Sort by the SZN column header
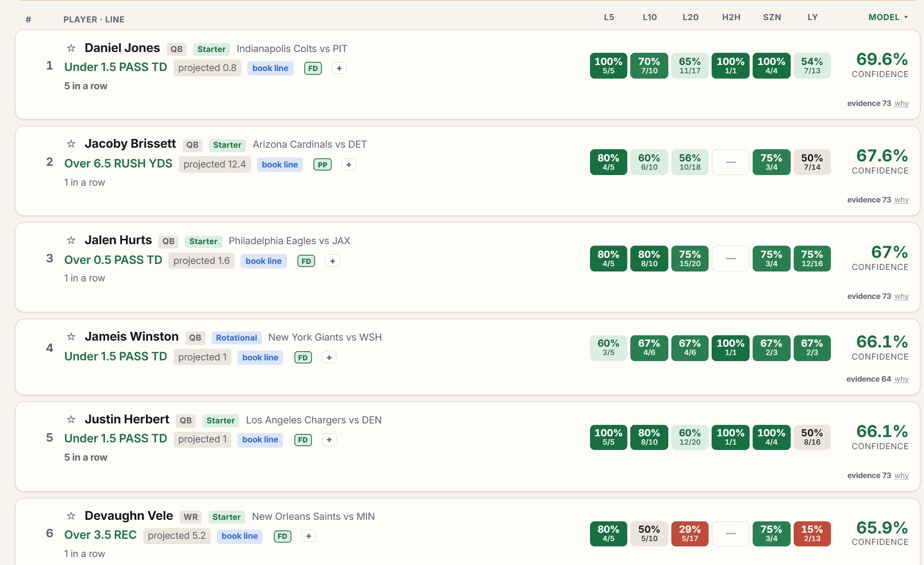924x565 pixels. 772,17
